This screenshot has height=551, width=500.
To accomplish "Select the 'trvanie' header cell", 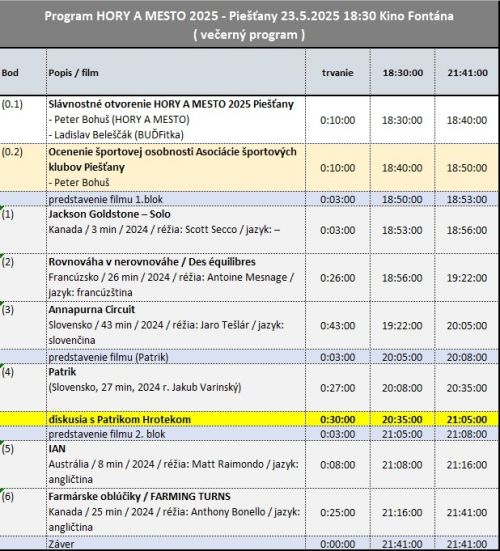I will (x=338, y=72).
